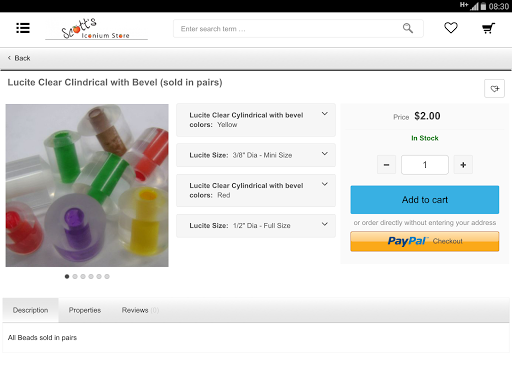Pay with PayPal Checkout button

425,241
